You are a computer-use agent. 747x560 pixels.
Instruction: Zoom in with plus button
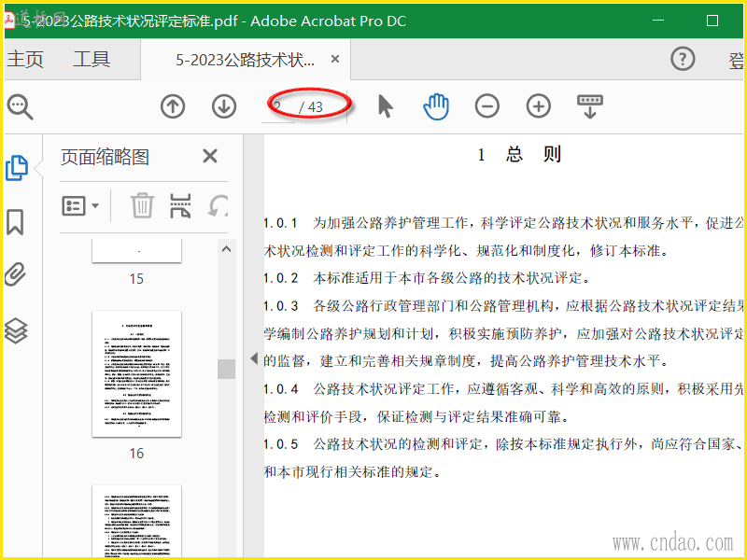(539, 106)
